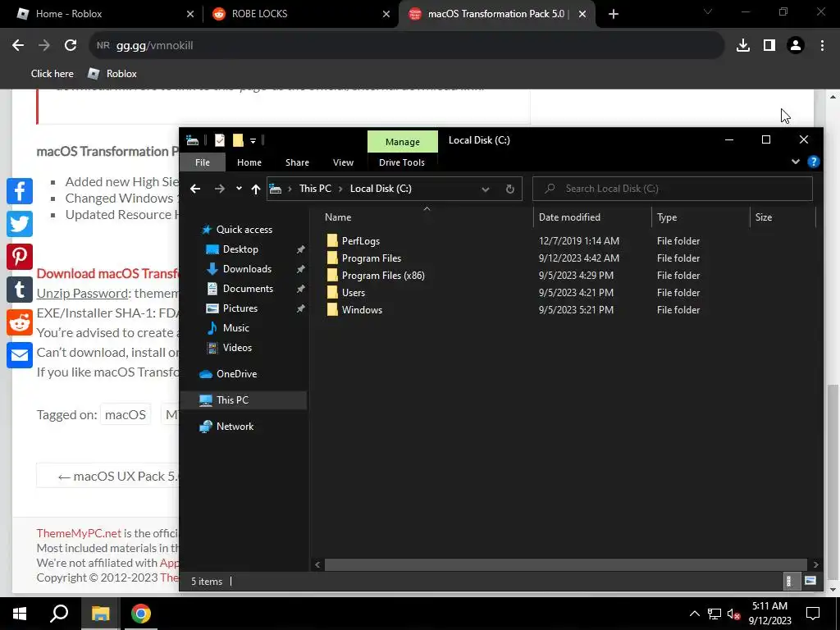Open the Roblox bookmark
840x630 pixels.
(x=112, y=73)
